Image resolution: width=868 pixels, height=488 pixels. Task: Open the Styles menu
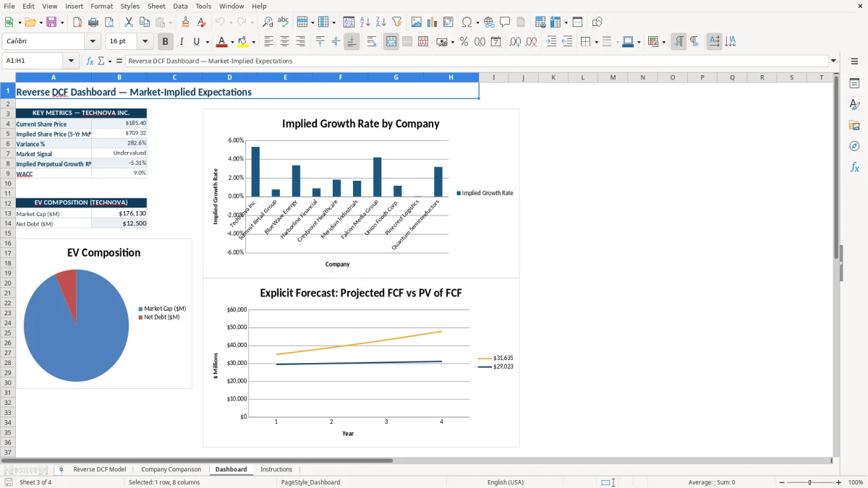click(x=130, y=6)
